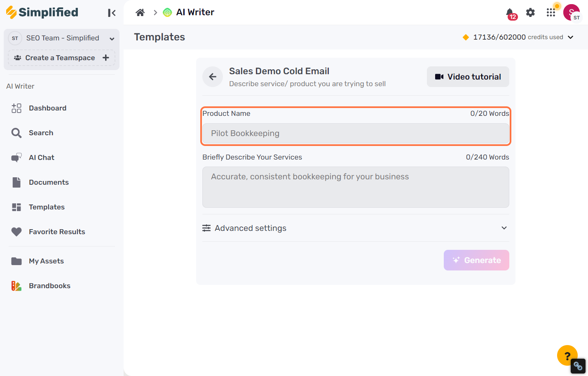Go to home via the house icon

[140, 12]
